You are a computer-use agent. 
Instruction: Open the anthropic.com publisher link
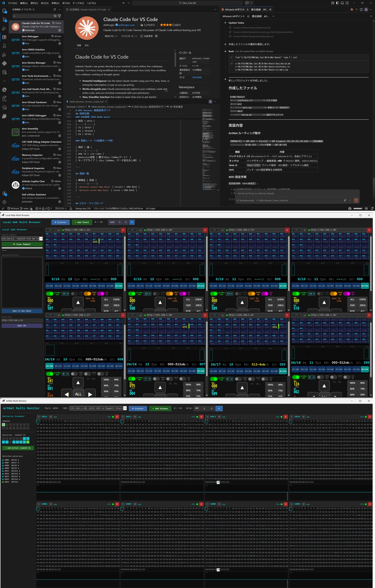point(127,25)
